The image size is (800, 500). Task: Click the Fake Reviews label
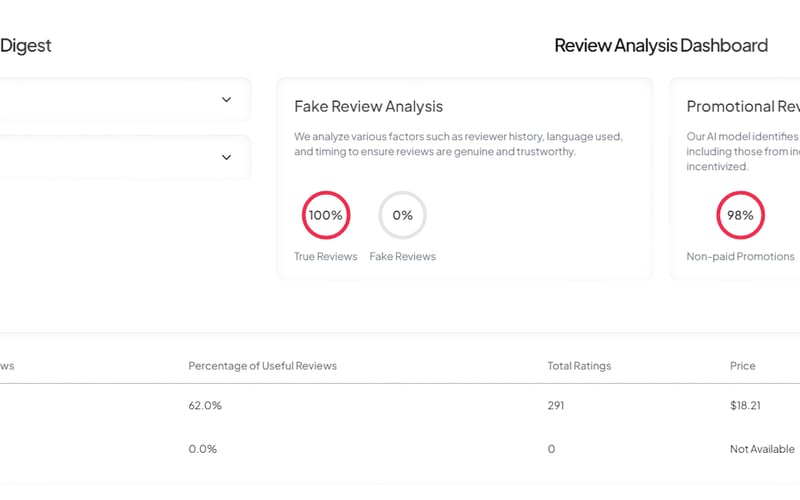[x=402, y=257]
